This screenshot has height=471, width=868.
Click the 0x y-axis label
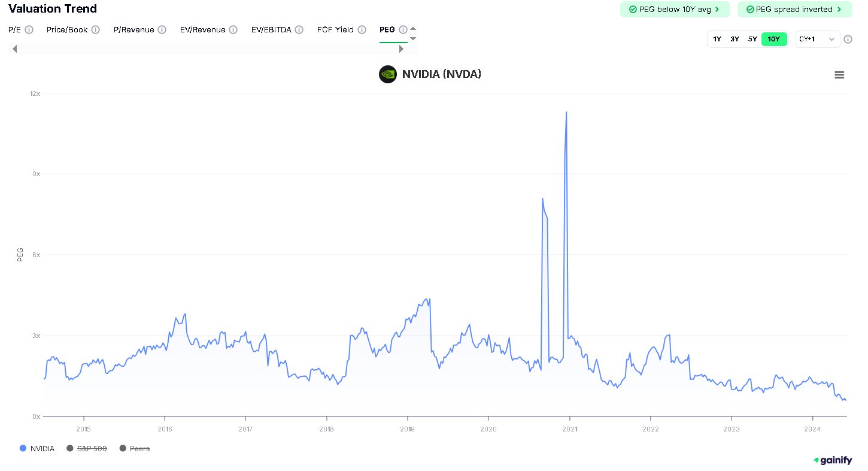coord(36,416)
